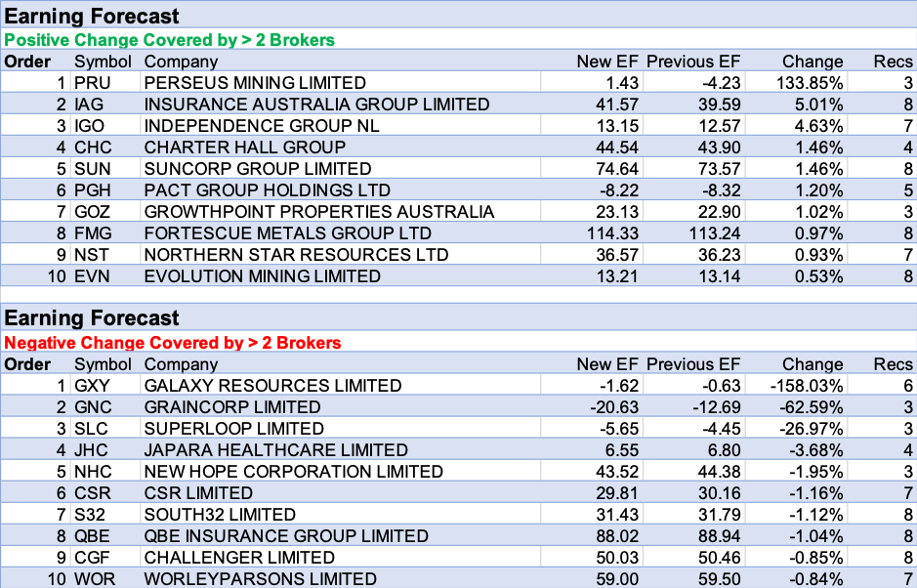
Task: Select JAPARA HEALTHCARE LIMITED company cell
Action: coord(275,450)
